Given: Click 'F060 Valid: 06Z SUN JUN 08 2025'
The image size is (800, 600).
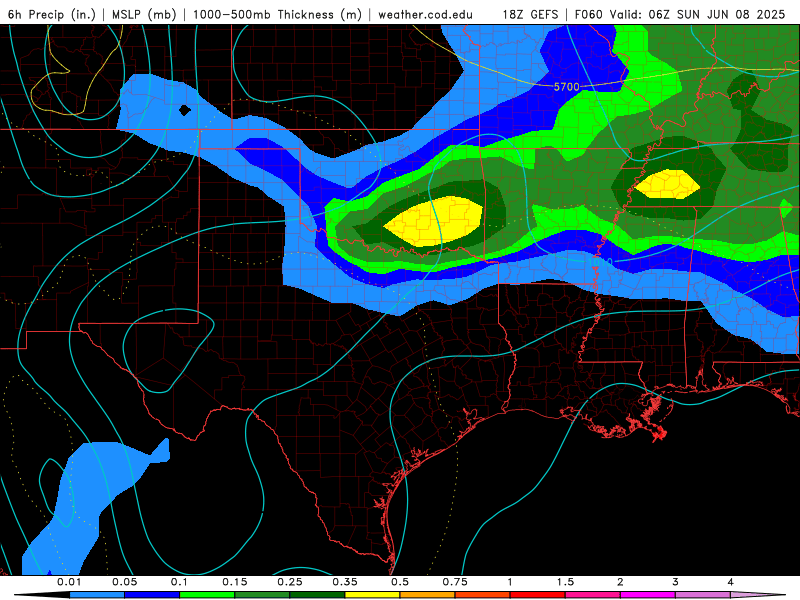Looking at the screenshot, I should tap(680, 14).
